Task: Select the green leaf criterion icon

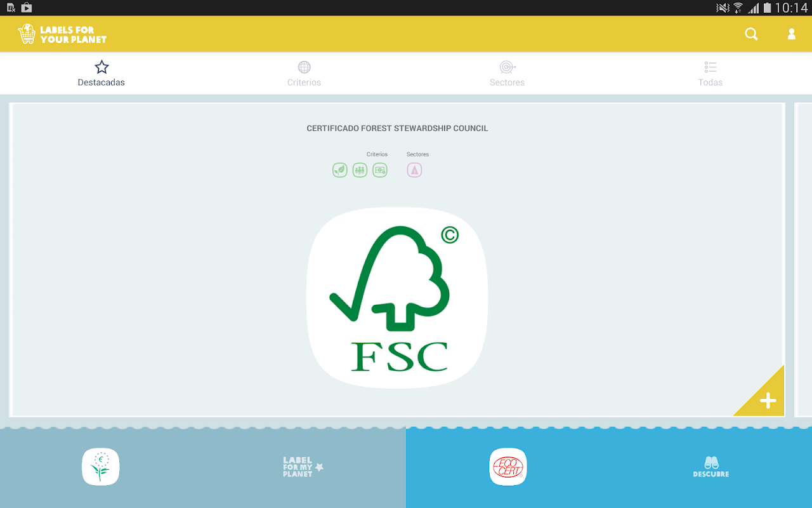Action: click(x=340, y=170)
